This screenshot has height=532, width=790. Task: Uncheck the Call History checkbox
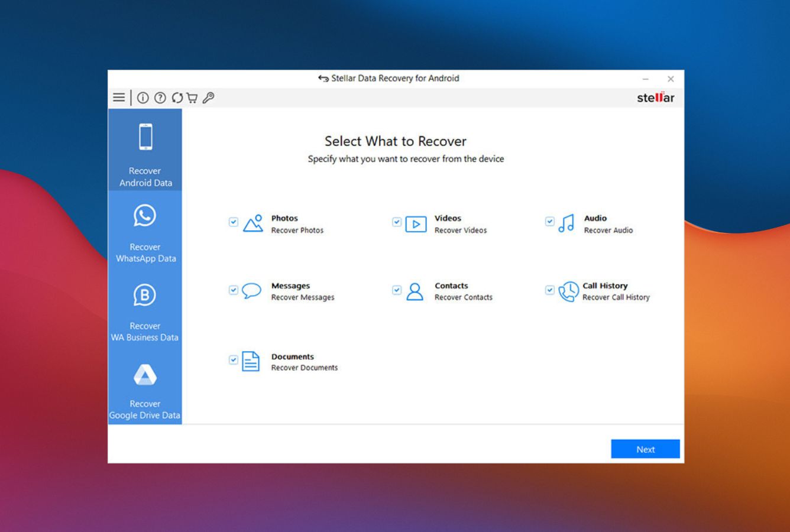click(550, 290)
